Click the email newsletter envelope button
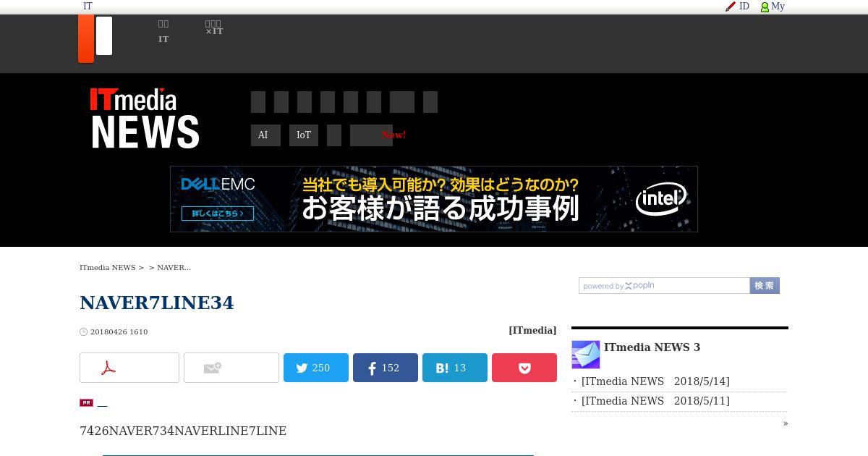 [231, 368]
